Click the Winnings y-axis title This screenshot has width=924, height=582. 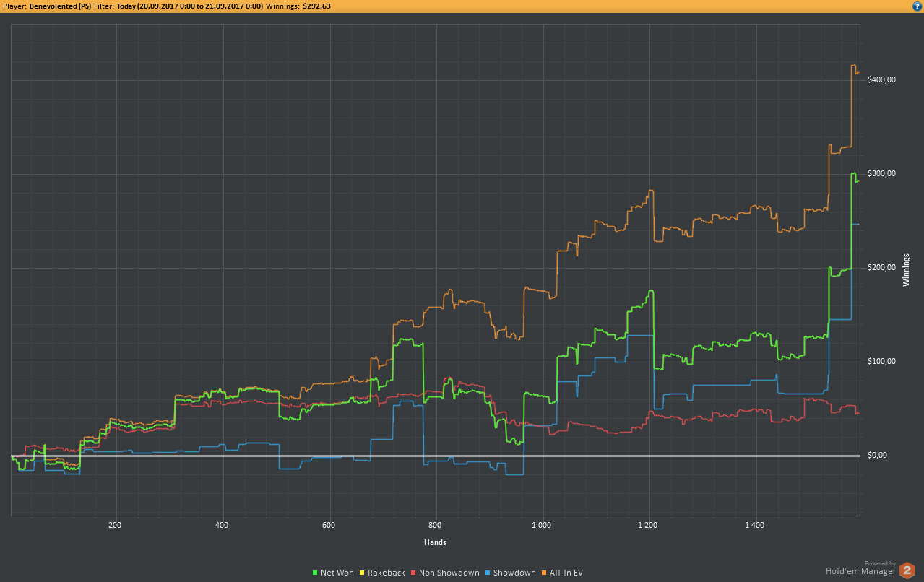click(x=906, y=270)
